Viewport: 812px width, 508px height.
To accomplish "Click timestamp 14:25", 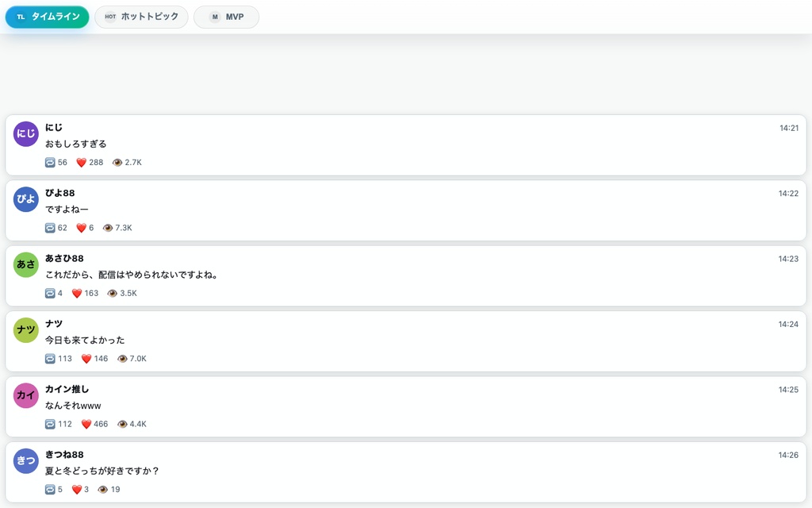I will coord(789,389).
